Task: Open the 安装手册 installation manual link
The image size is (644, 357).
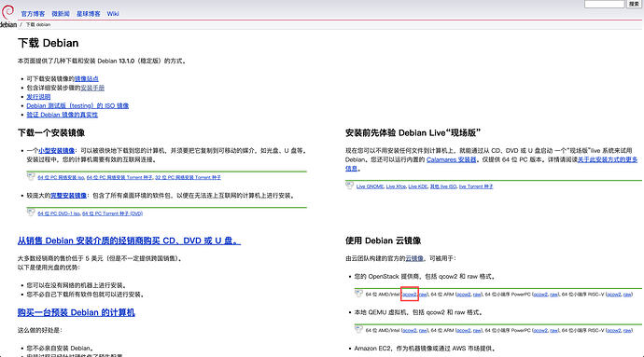Action: tap(92, 88)
